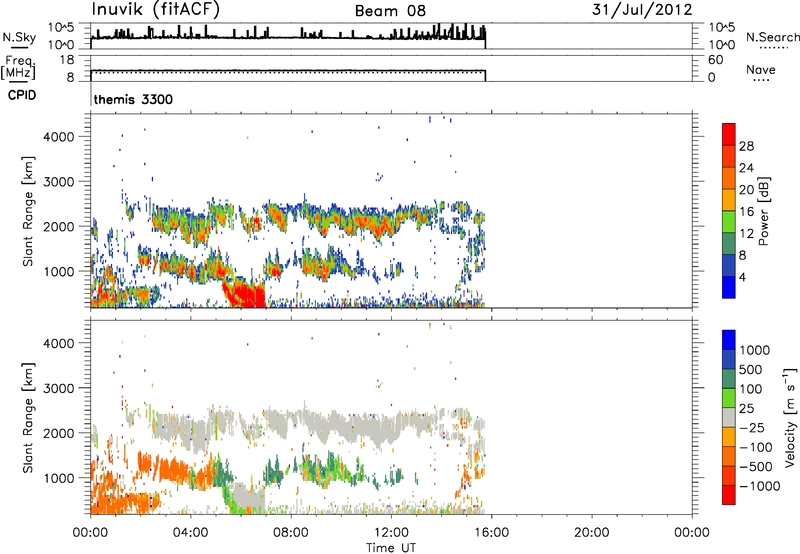Click the frequency axis value '18'
This screenshot has width=800, height=554.
67,60
